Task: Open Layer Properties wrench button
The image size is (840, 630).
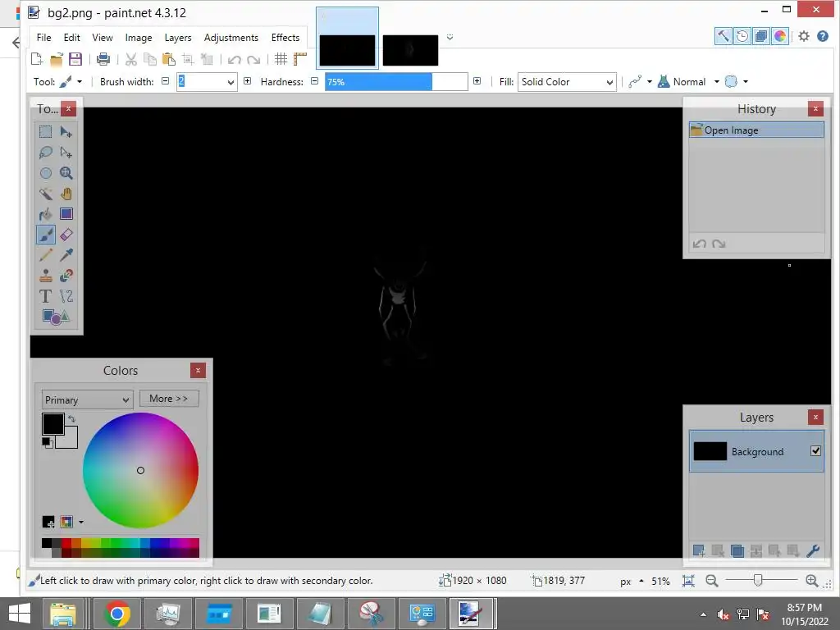Action: click(813, 550)
